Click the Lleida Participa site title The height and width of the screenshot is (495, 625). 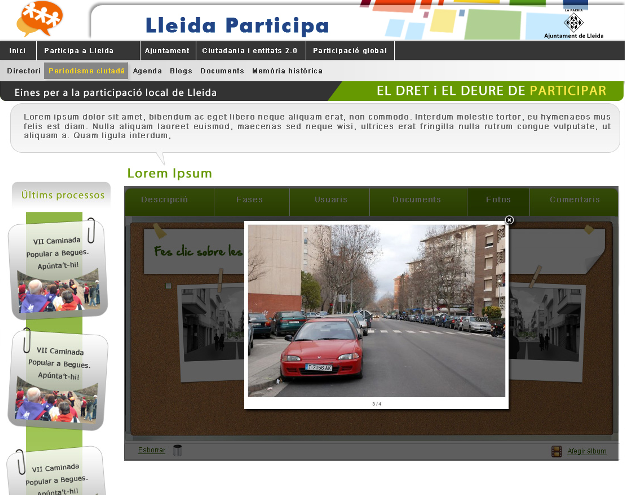click(237, 26)
